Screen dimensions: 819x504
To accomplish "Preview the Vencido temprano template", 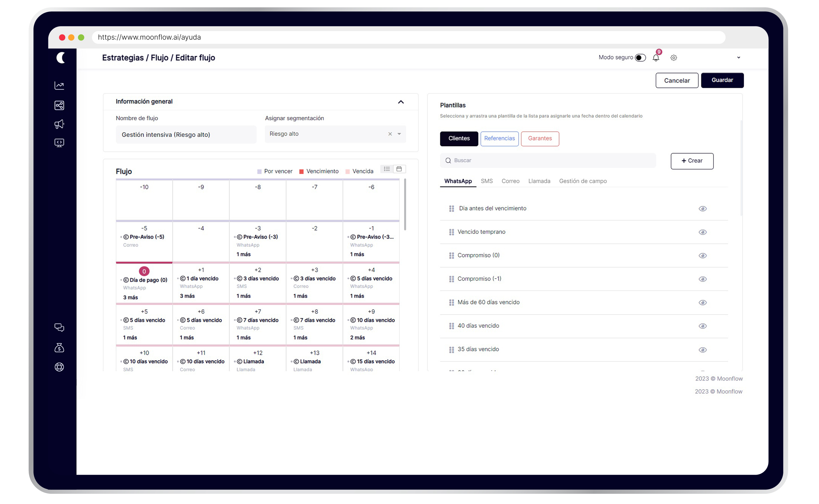I will [x=702, y=232].
